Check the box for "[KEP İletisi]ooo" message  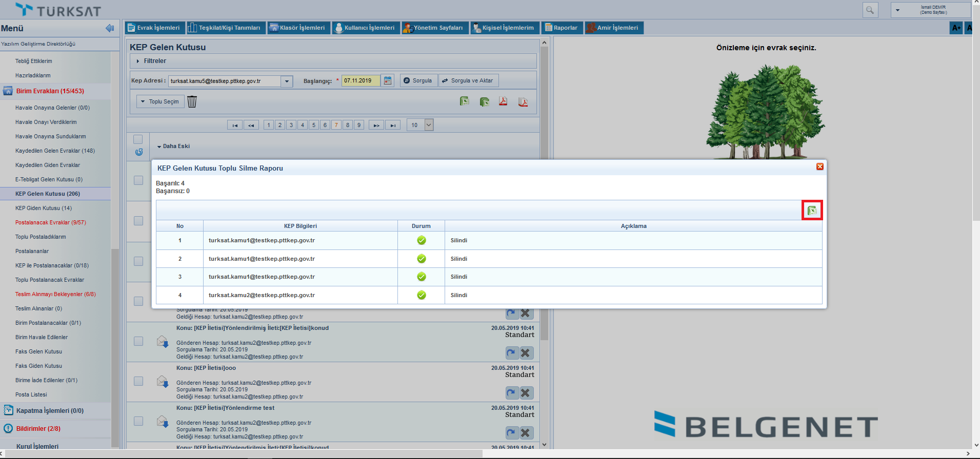click(x=138, y=381)
